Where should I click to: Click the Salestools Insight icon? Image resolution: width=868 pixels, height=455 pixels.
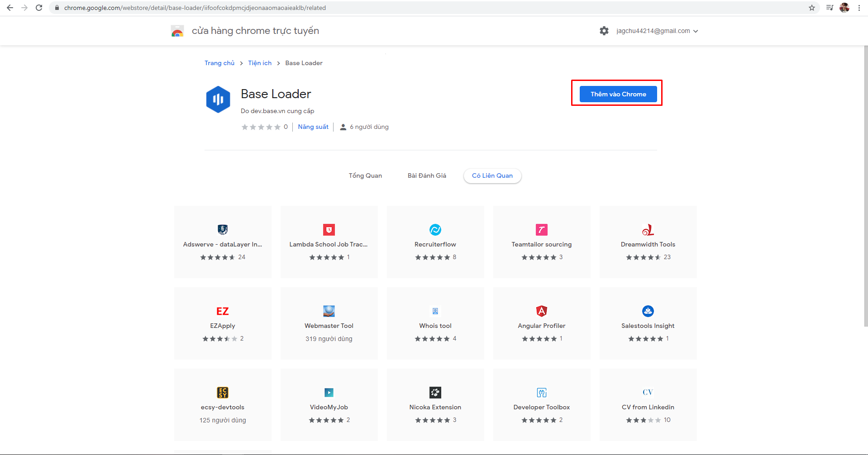(648, 311)
